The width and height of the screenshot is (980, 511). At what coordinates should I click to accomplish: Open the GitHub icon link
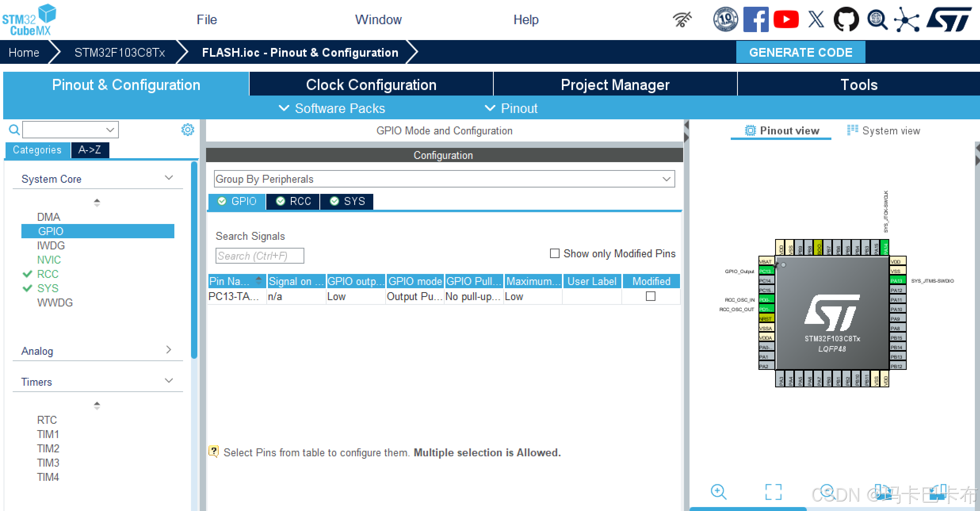(846, 19)
